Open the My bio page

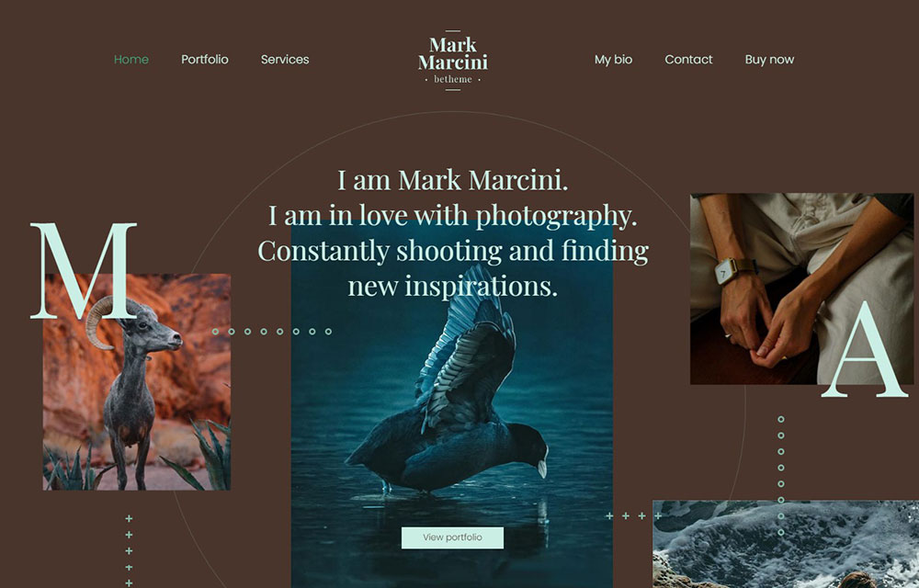(x=613, y=59)
